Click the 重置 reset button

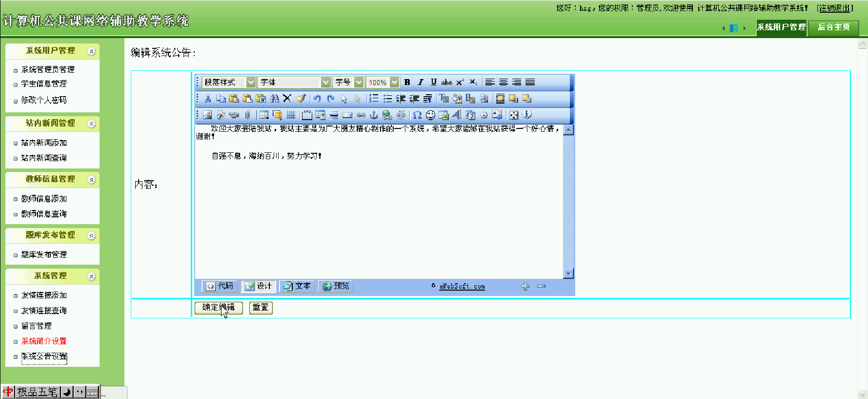point(261,308)
